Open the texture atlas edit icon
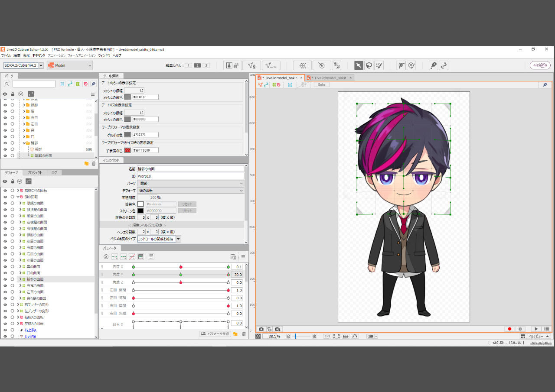 pos(233,65)
